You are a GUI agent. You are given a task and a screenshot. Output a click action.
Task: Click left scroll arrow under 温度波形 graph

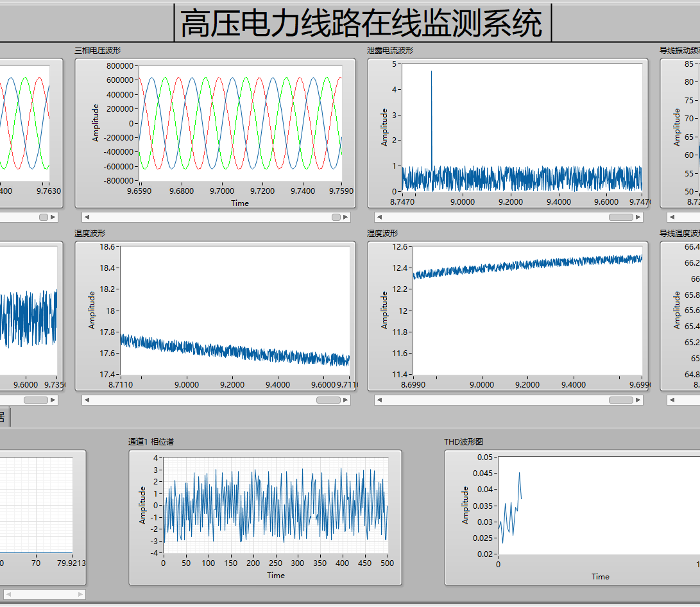point(87,400)
